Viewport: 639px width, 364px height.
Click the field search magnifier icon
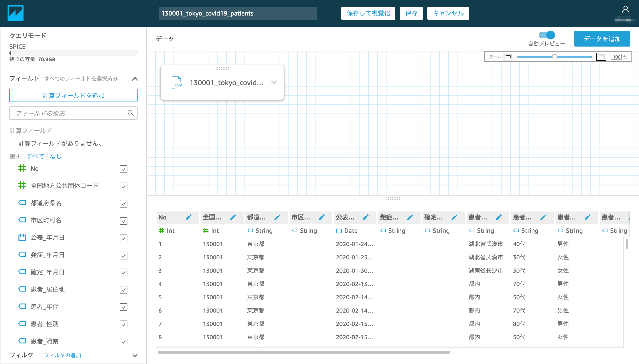(x=131, y=113)
